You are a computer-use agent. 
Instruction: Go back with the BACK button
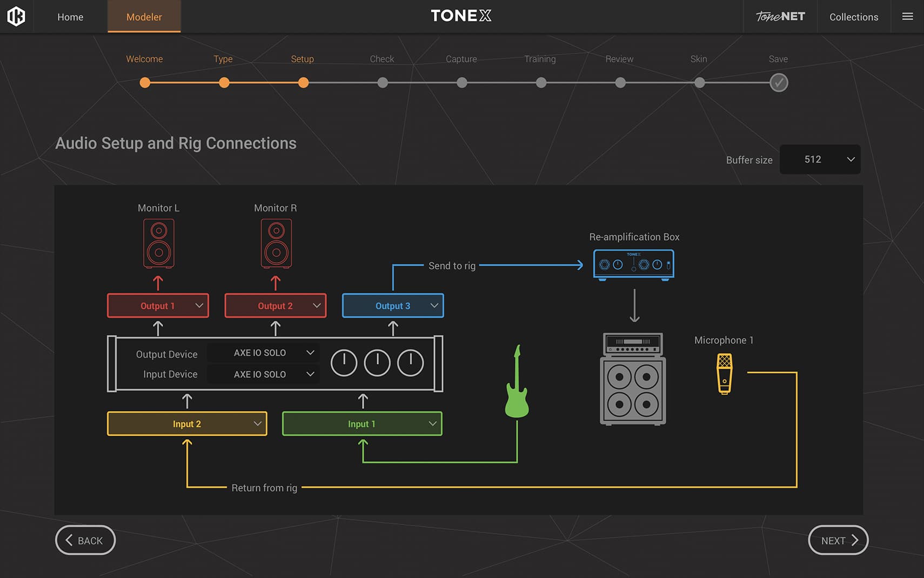(85, 540)
